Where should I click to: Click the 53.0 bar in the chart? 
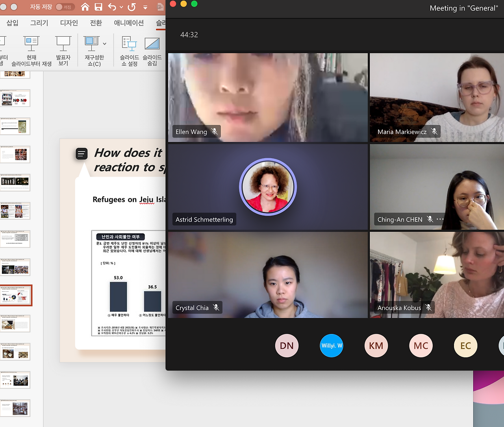(x=118, y=297)
